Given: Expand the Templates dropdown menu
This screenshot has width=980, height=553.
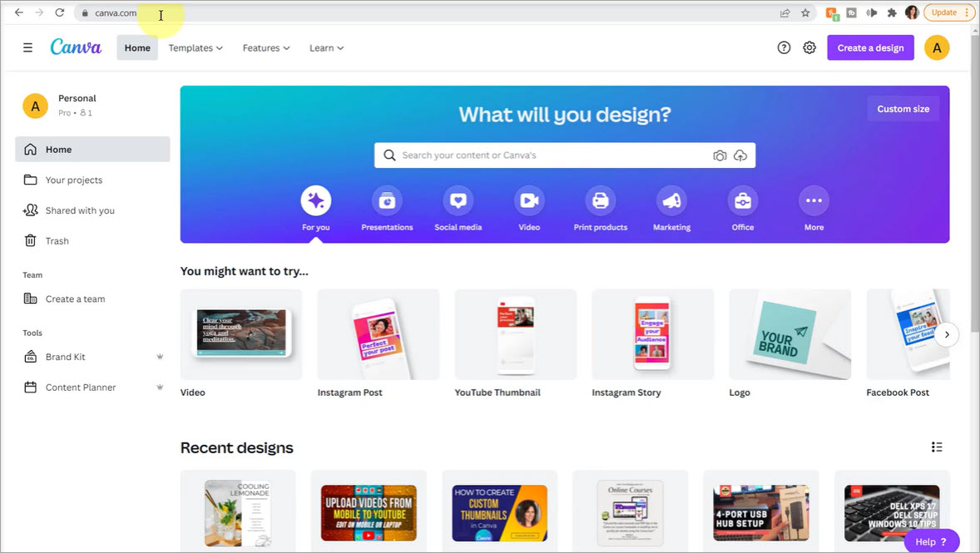Looking at the screenshot, I should point(196,48).
